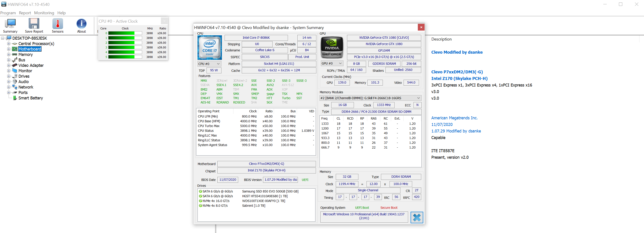The height and width of the screenshot is (233, 644).
Task: Click the DESKTOP-88SJESK computer icon
Action: (9, 38)
